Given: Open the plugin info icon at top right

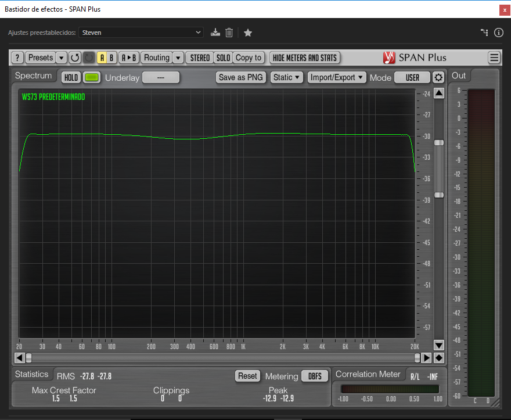Looking at the screenshot, I should pyautogui.click(x=498, y=33).
